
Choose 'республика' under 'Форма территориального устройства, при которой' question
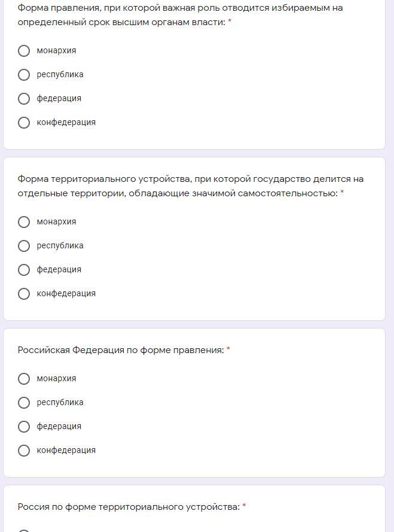(x=24, y=246)
